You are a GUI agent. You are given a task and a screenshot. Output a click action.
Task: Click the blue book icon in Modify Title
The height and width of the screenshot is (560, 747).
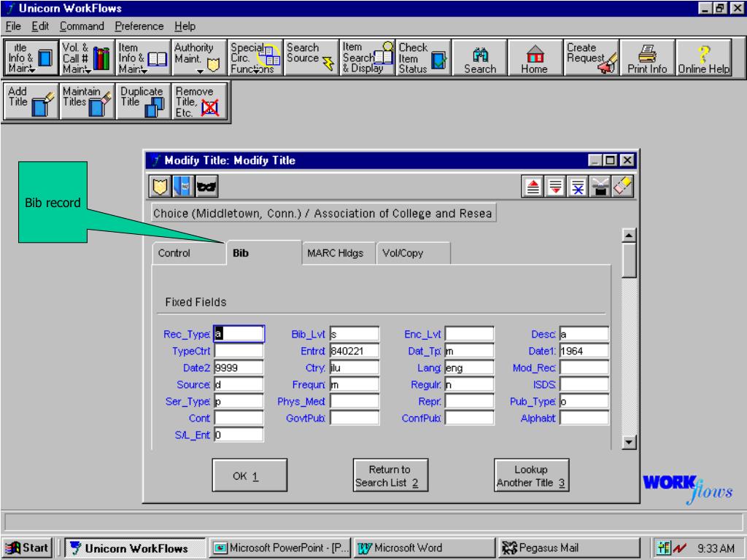(x=182, y=186)
